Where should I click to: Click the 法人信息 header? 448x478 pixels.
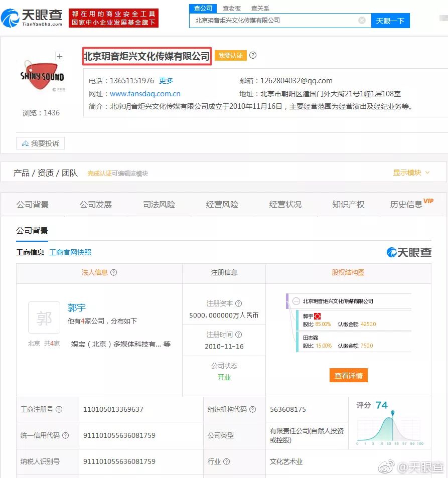[x=94, y=272]
